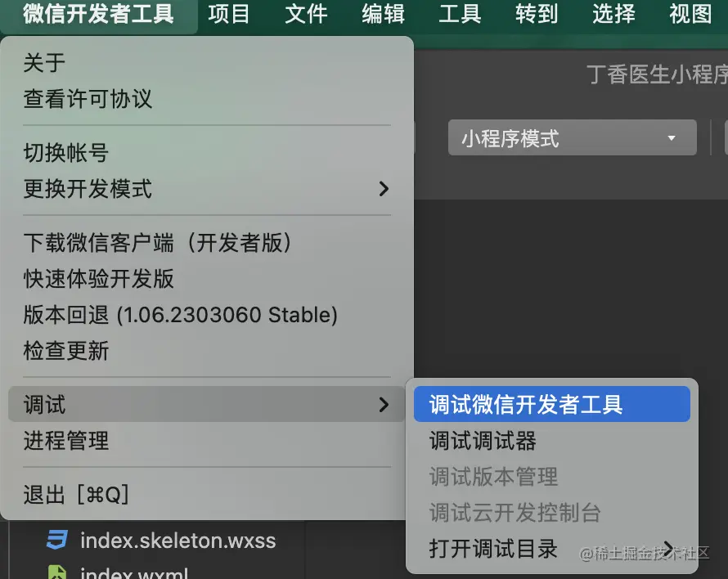Screen dimensions: 728x579
Task: Choose 退出 [⌘Q] to quit
Action: 207,495
